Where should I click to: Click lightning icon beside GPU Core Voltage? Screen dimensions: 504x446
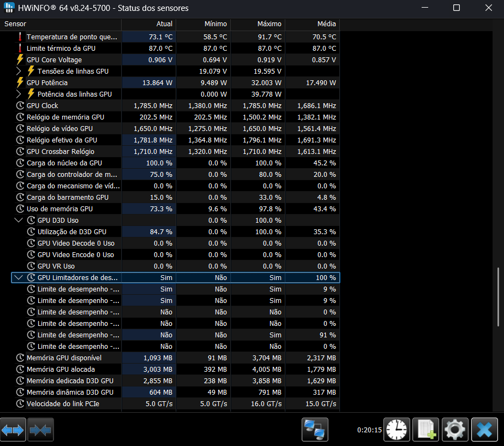click(20, 60)
